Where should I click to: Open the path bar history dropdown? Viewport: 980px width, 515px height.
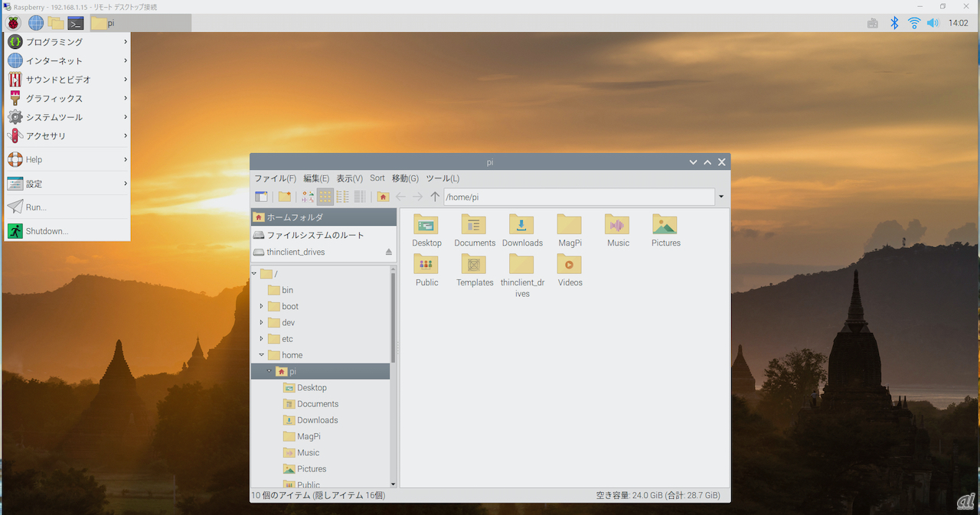pyautogui.click(x=721, y=197)
